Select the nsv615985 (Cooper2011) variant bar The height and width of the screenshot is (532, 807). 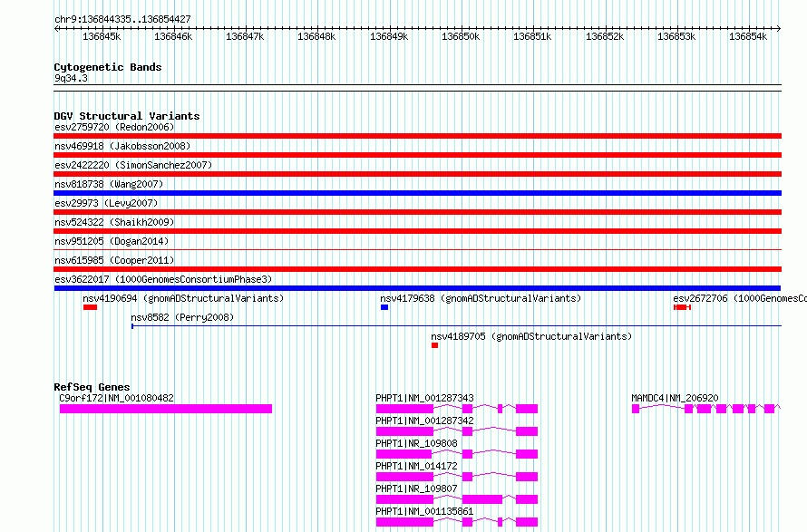click(x=417, y=269)
